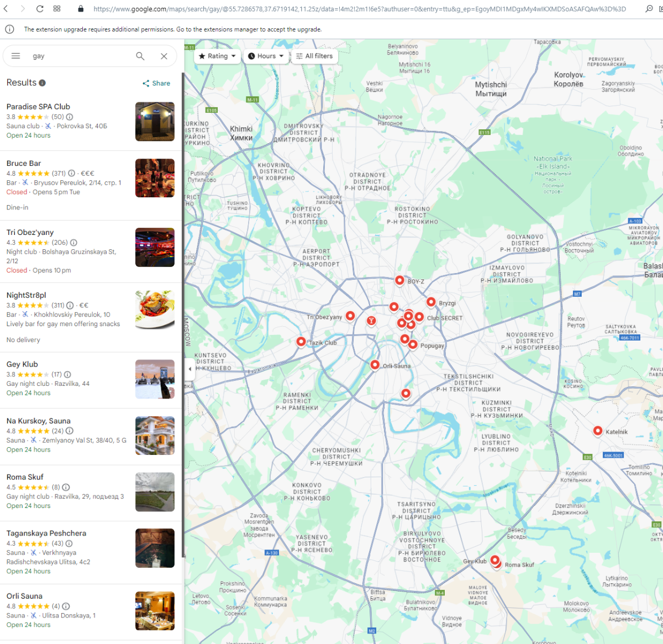Click the magnifier search icon
The width and height of the screenshot is (663, 644).
click(140, 56)
